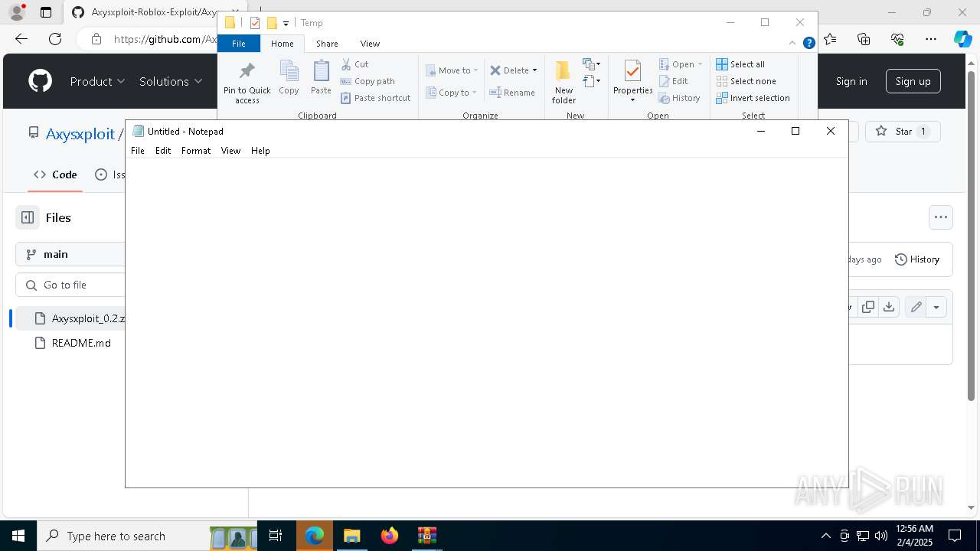980x551 pixels.
Task: Click Copy path in the Clipboard group
Action: (x=367, y=81)
